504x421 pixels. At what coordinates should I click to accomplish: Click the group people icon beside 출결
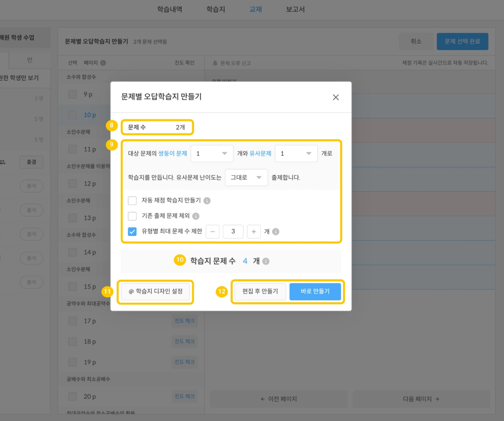point(3,162)
